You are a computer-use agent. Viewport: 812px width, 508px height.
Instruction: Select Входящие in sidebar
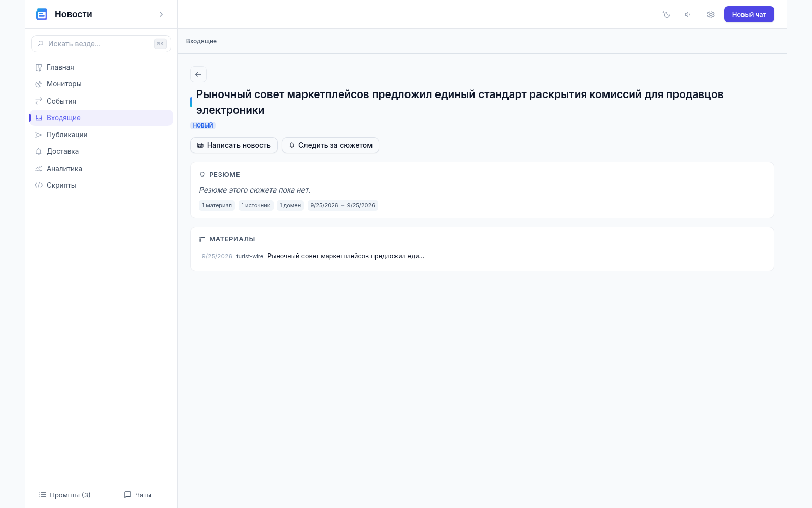click(101, 118)
